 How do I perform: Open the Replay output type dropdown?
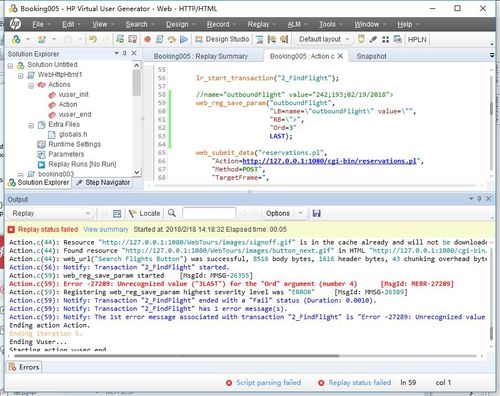(x=51, y=213)
